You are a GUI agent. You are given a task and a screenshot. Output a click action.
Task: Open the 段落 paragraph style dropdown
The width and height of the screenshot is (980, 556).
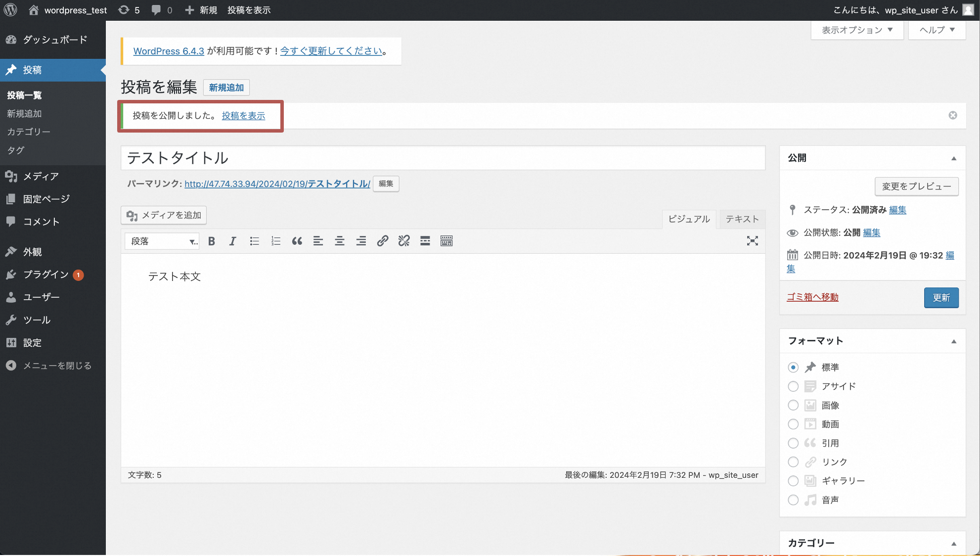point(162,241)
